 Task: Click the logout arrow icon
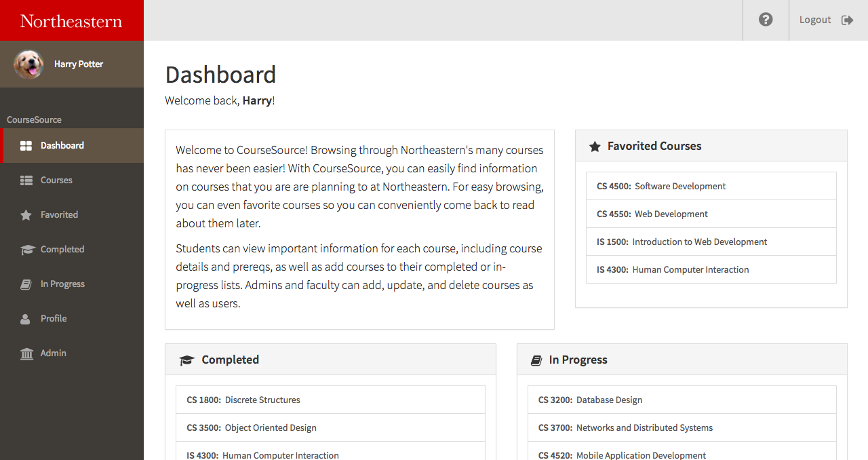pos(847,20)
